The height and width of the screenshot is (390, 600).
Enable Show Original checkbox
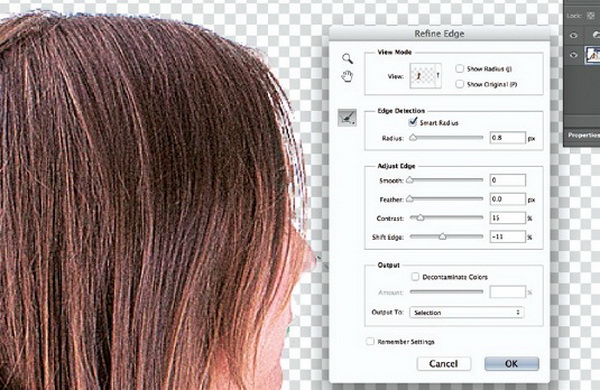click(x=460, y=84)
